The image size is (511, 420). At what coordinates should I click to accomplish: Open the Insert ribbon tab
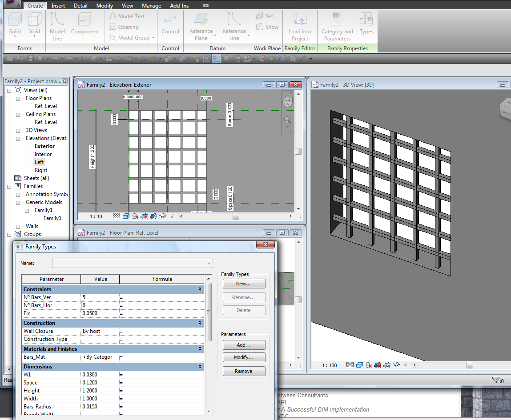[x=58, y=6]
